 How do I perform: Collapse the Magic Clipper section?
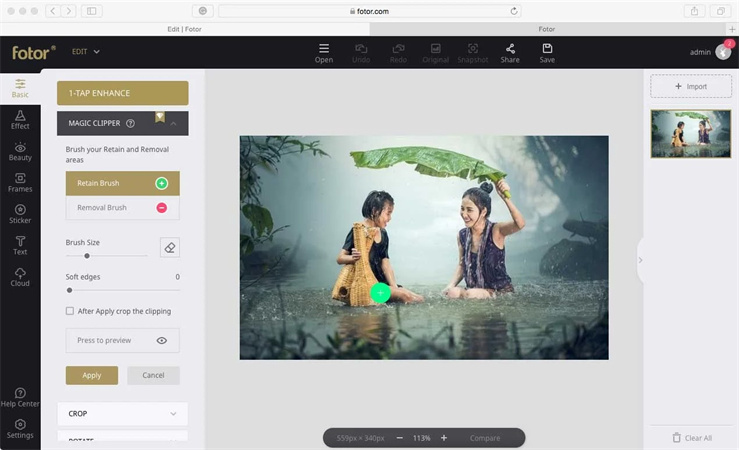point(174,123)
